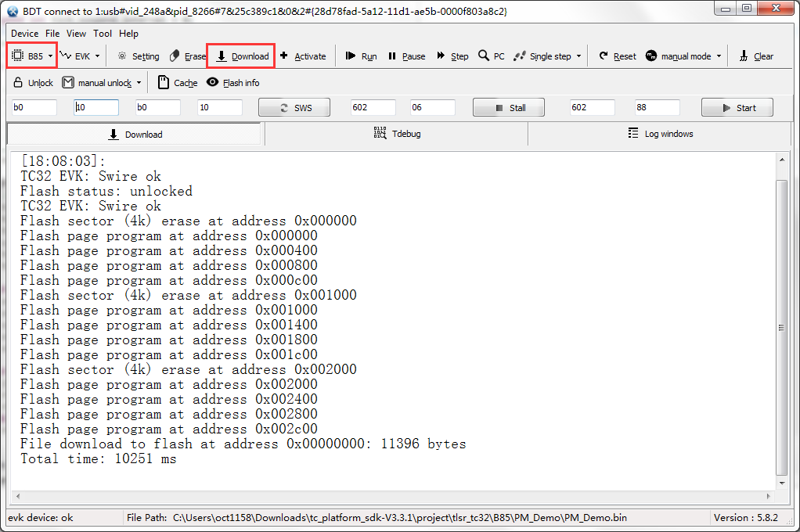This screenshot has width=800, height=532.
Task: Open the Device menu
Action: point(24,34)
